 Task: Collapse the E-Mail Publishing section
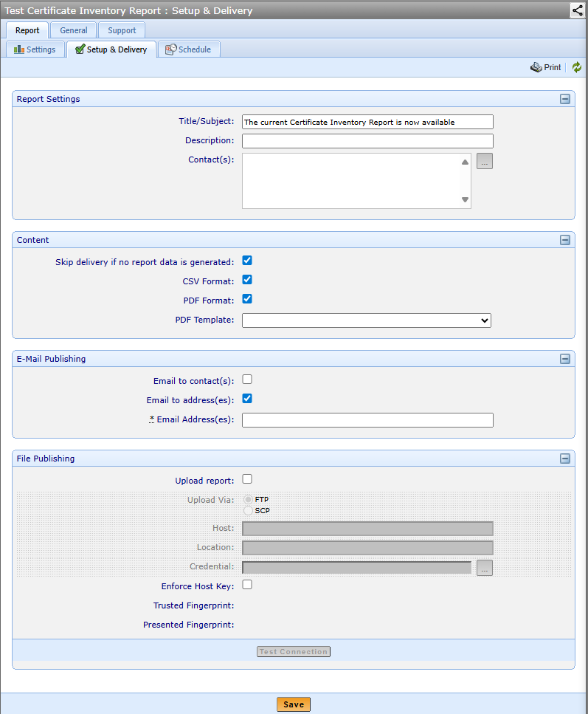click(x=565, y=359)
